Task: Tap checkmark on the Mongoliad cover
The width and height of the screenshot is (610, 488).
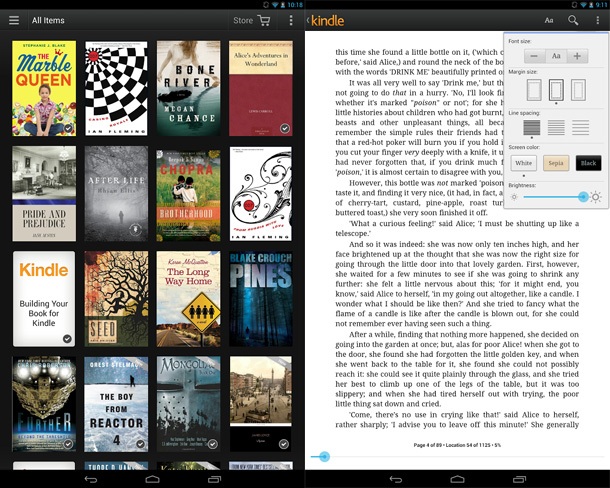Action: (x=213, y=444)
